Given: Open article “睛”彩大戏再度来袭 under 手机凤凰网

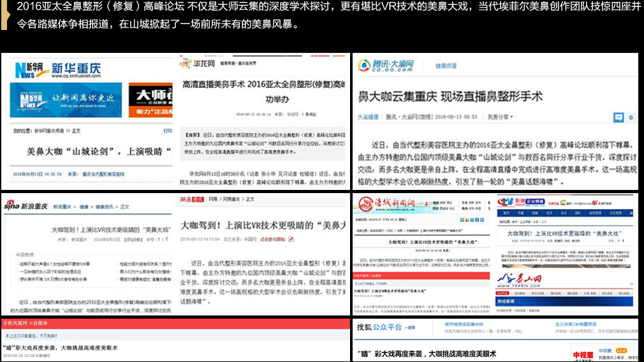Looking at the screenshot, I should click(x=60, y=347).
